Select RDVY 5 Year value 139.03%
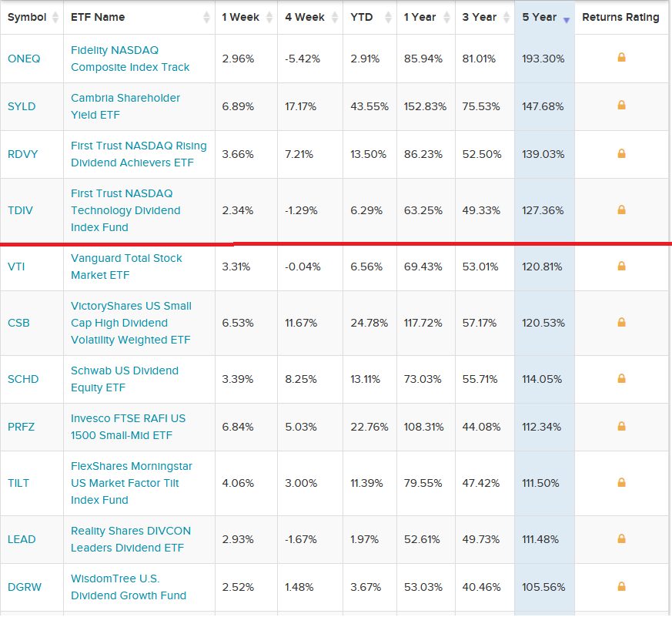Viewport: 672px width, 617px height. (543, 154)
